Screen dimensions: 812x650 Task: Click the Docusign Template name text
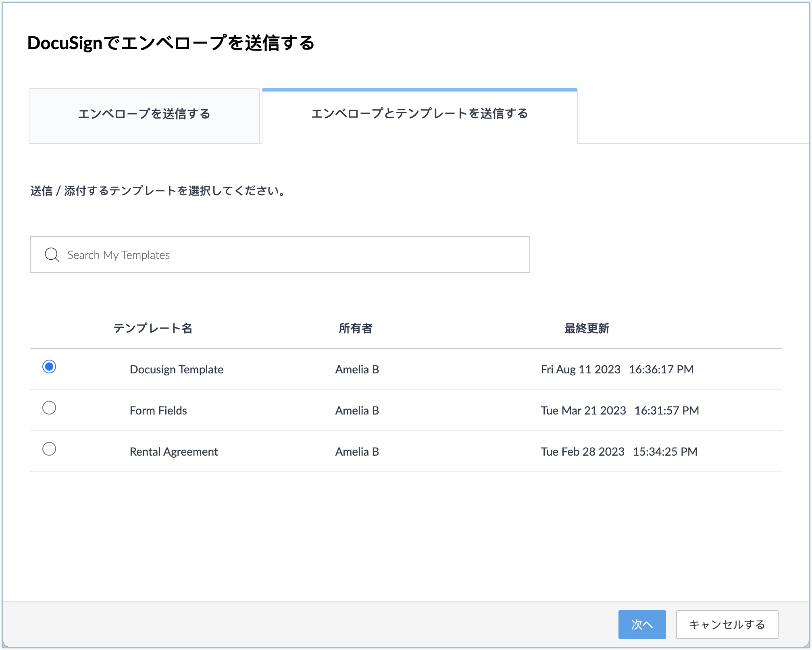(177, 369)
